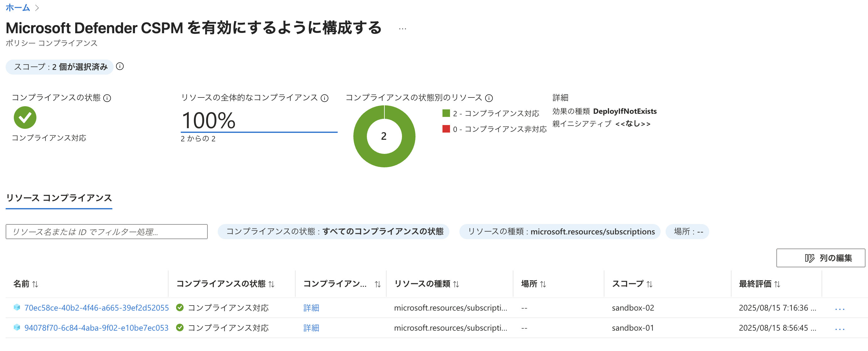Click the 列の編集 button
Screen dimensions: 868x351
[821, 258]
